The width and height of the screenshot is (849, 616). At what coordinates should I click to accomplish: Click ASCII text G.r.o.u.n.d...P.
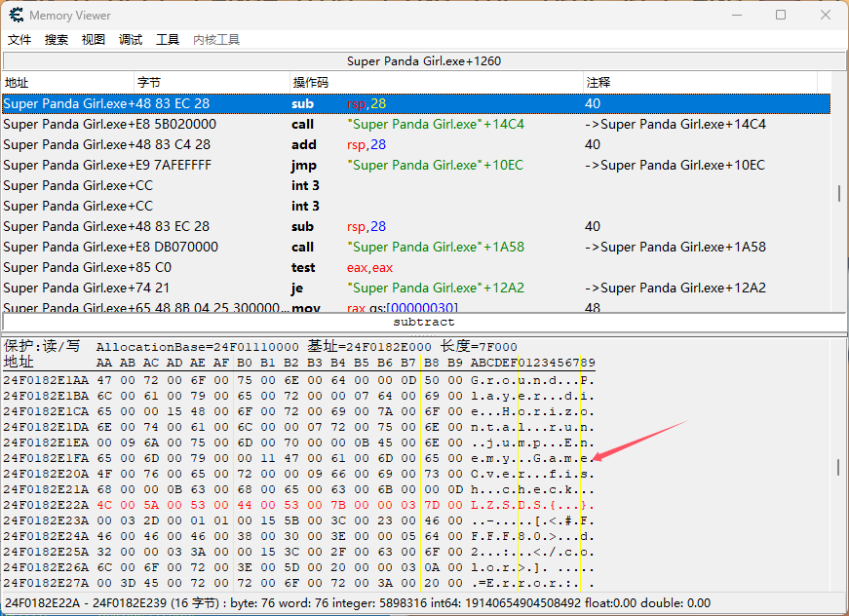click(x=533, y=380)
